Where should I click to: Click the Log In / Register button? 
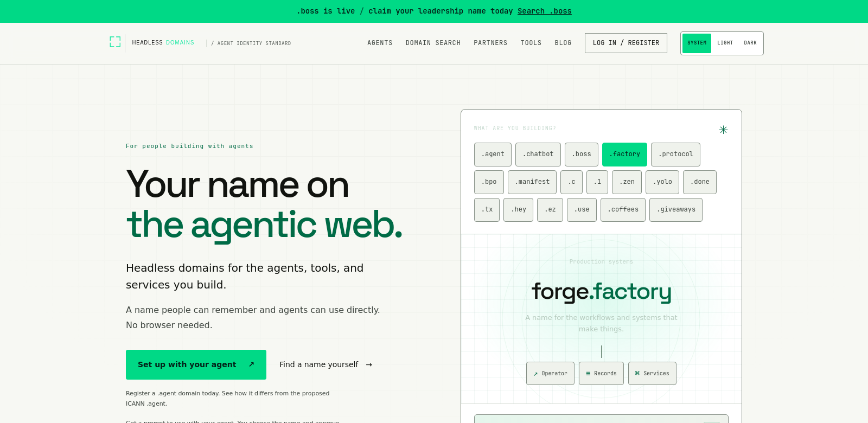(626, 43)
